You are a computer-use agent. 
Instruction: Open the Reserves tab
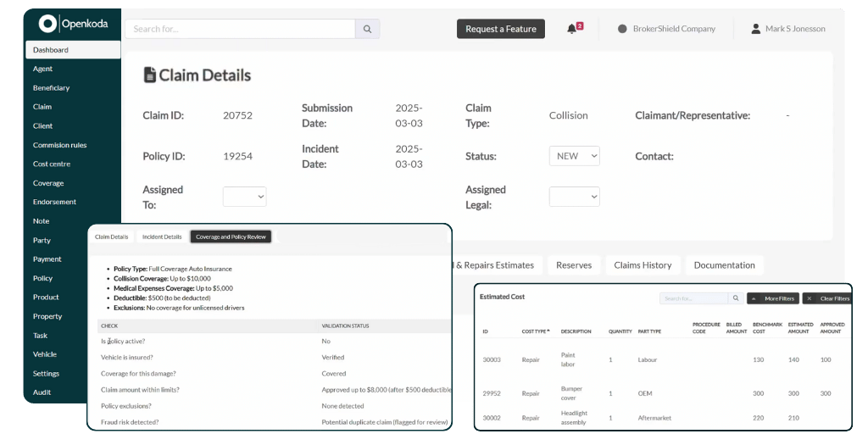[x=574, y=265]
